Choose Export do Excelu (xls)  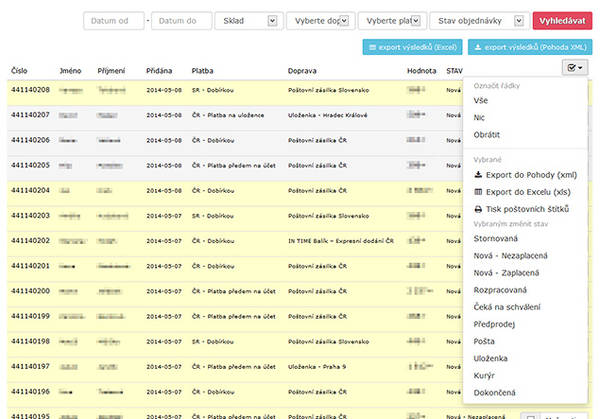pos(522,192)
